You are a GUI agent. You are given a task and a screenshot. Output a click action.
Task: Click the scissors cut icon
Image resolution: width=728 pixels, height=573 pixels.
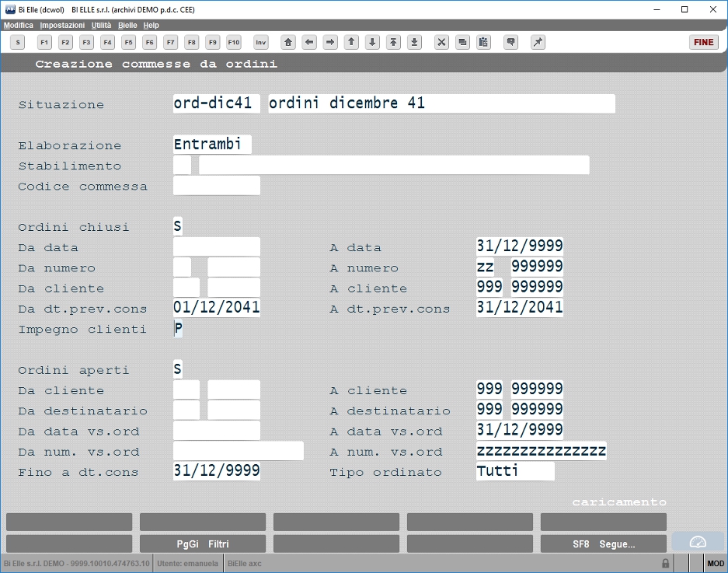(441, 42)
